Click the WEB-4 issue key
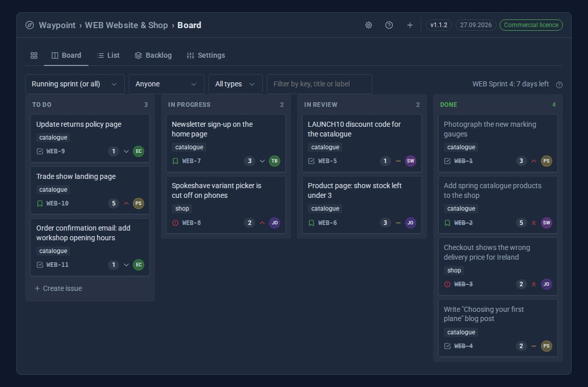Screen dimensions: 588x387 [x=464, y=346]
